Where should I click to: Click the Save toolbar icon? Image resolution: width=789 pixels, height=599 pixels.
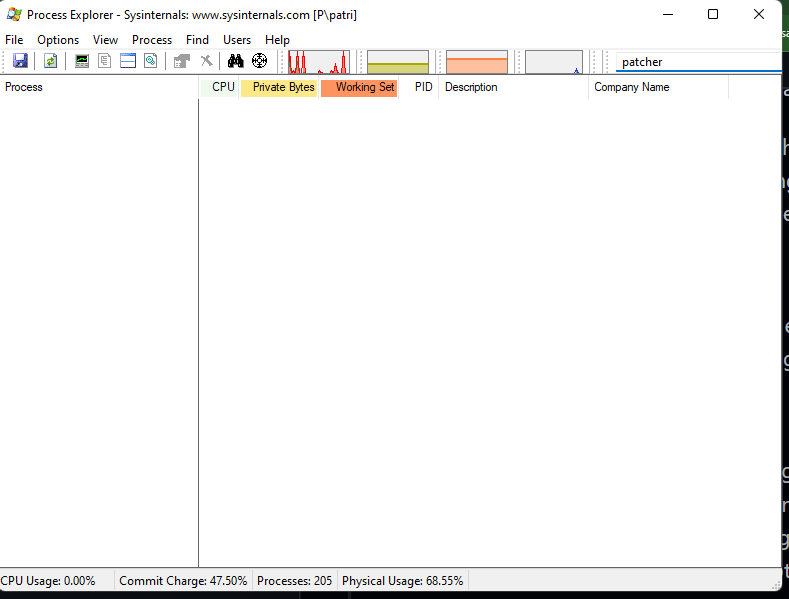tap(20, 61)
